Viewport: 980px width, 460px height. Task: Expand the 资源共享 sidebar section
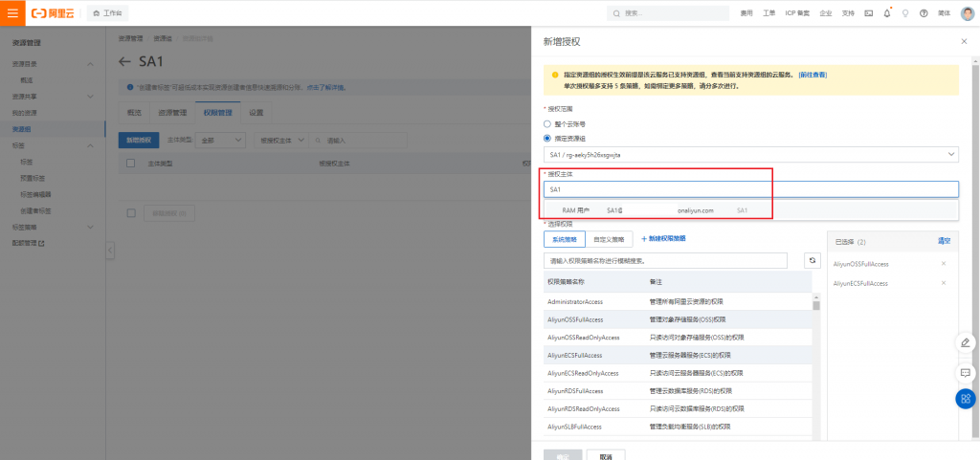(90, 97)
